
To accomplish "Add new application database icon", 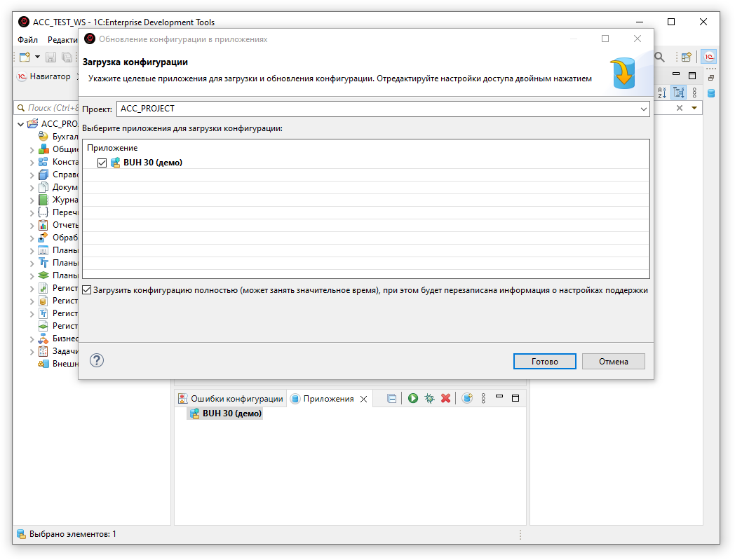I will tap(467, 398).
